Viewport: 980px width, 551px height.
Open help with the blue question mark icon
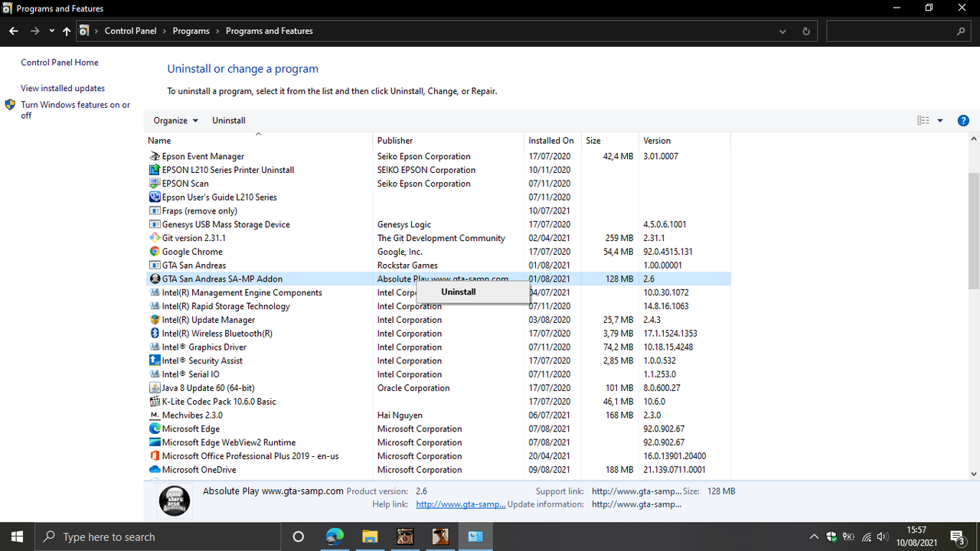pyautogui.click(x=963, y=120)
